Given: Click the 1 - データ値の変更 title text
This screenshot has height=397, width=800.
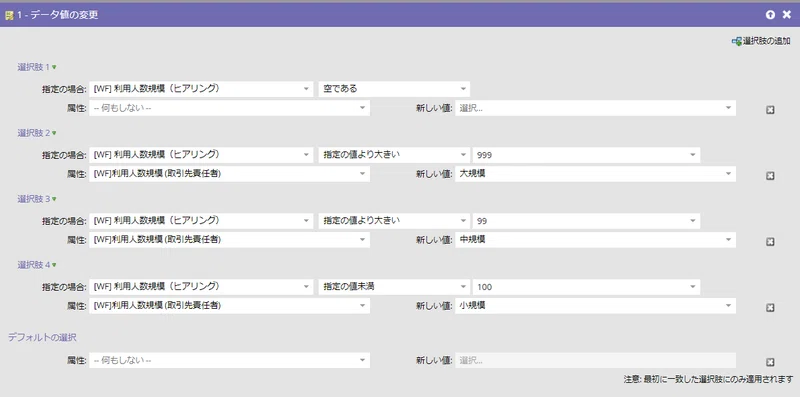Looking at the screenshot, I should point(58,15).
